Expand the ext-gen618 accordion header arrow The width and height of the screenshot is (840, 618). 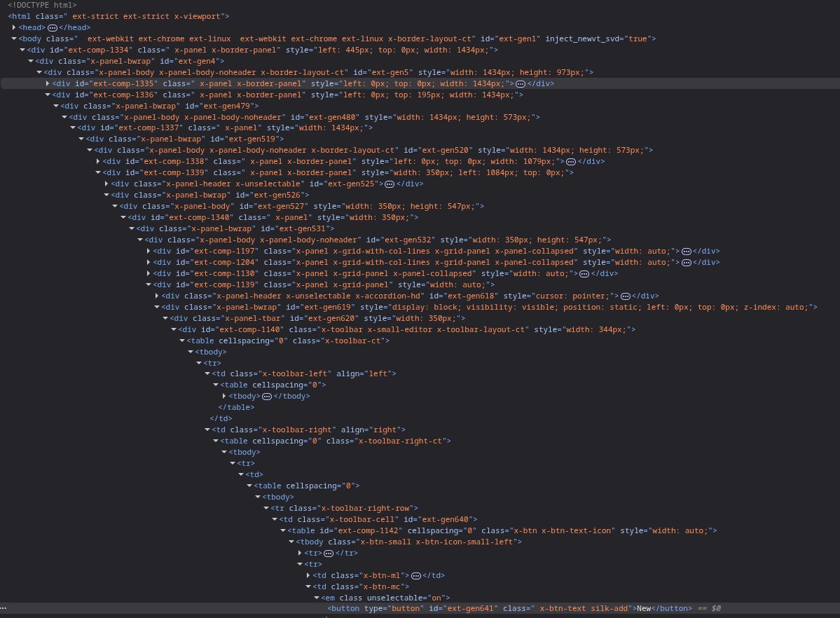click(157, 296)
